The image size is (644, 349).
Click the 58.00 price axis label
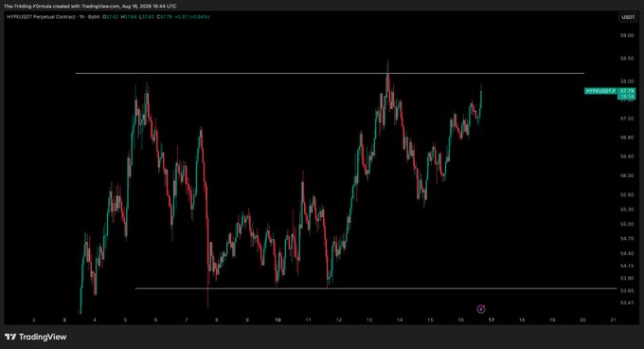point(627,82)
